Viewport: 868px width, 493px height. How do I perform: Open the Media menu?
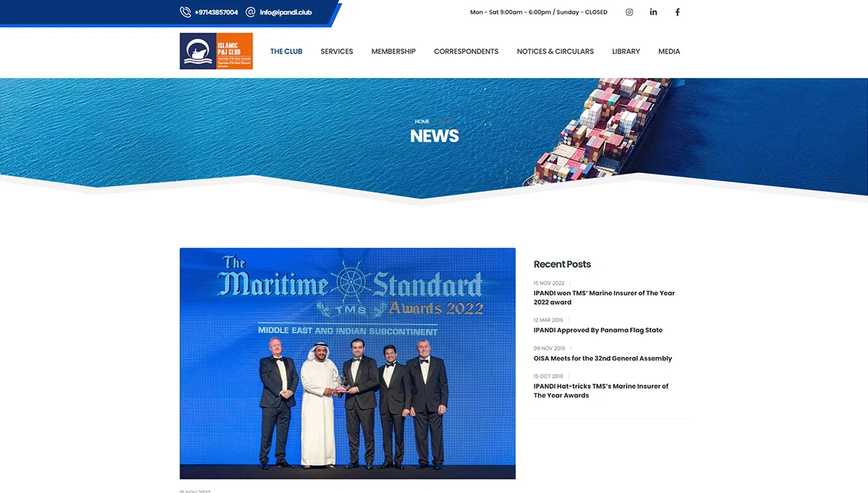669,51
